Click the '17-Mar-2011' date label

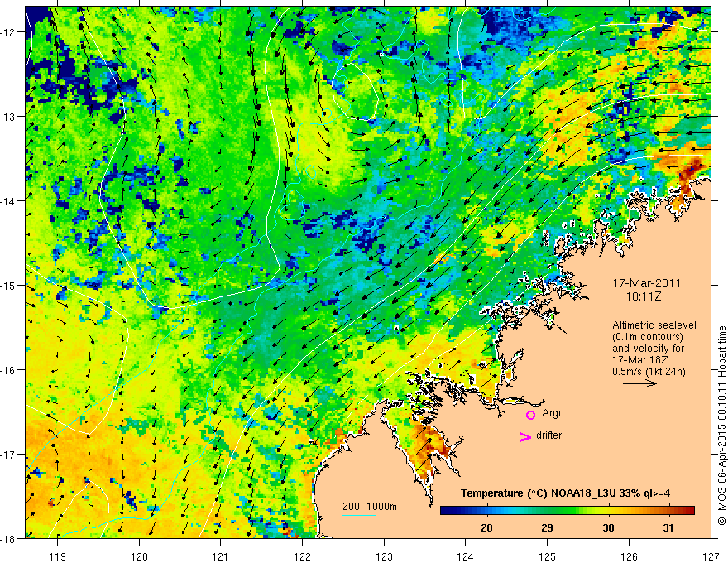click(x=646, y=283)
